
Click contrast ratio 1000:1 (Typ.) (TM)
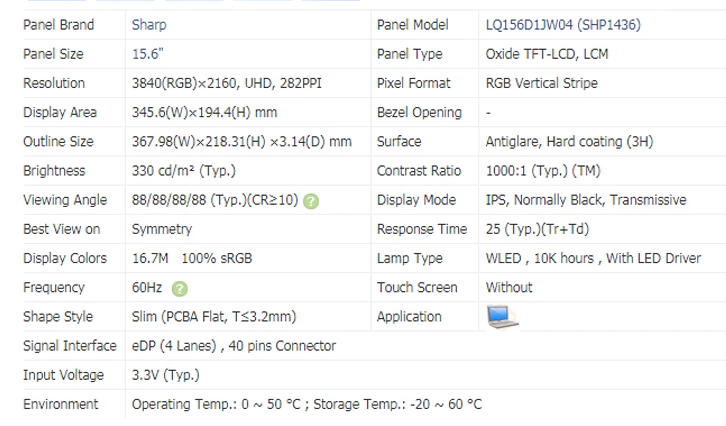[x=543, y=170]
